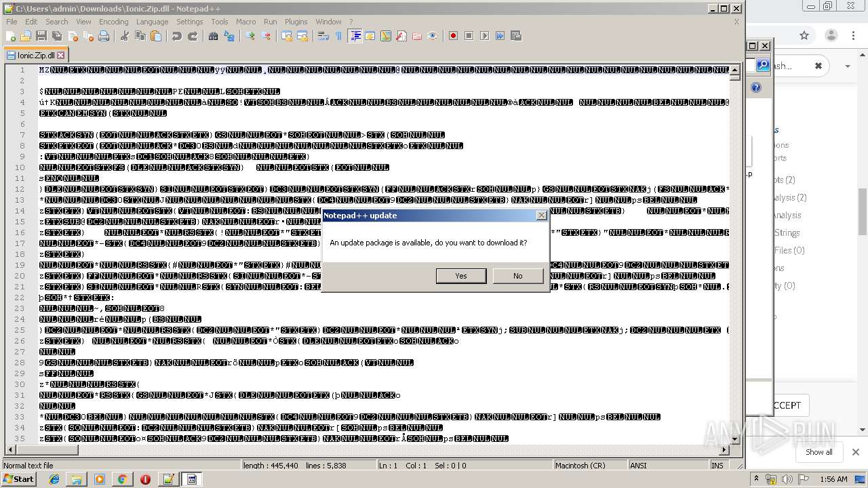Click Yes to download the update

click(461, 276)
